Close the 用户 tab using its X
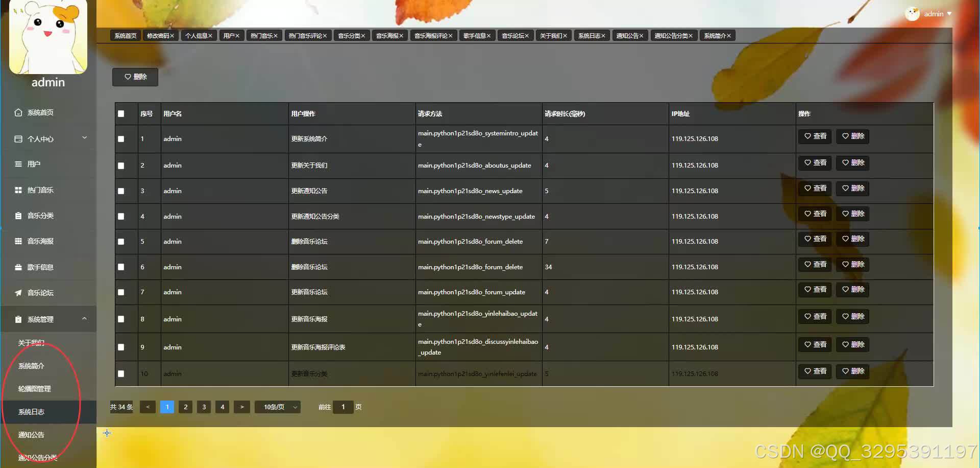This screenshot has height=468, width=980. click(x=237, y=36)
